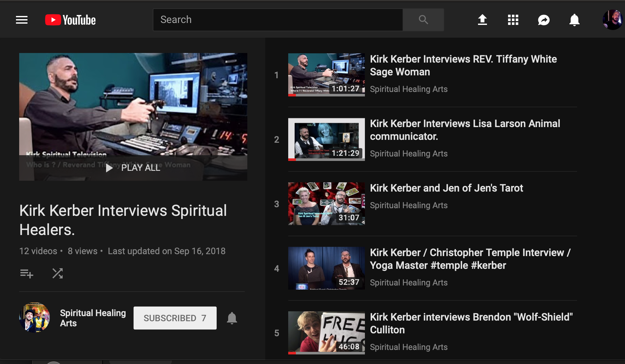625x364 pixels.
Task: Focus the Search input field
Action: click(x=278, y=20)
